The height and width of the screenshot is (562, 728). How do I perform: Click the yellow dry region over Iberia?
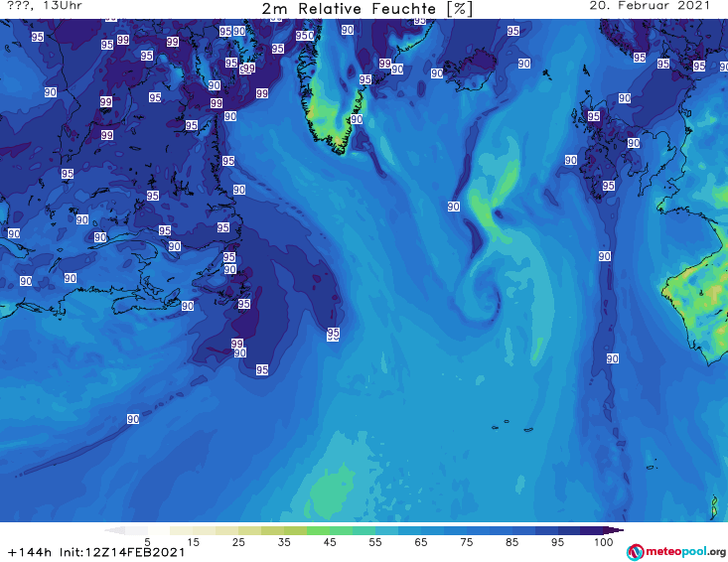point(696,306)
